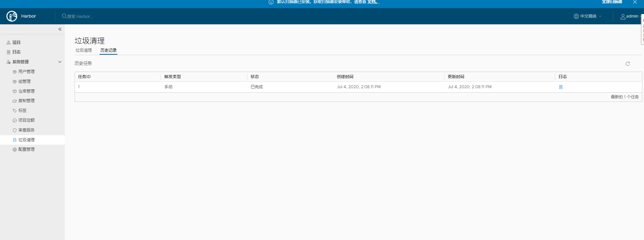
Task: Click the 组管理 groups icon
Action: pos(15,81)
